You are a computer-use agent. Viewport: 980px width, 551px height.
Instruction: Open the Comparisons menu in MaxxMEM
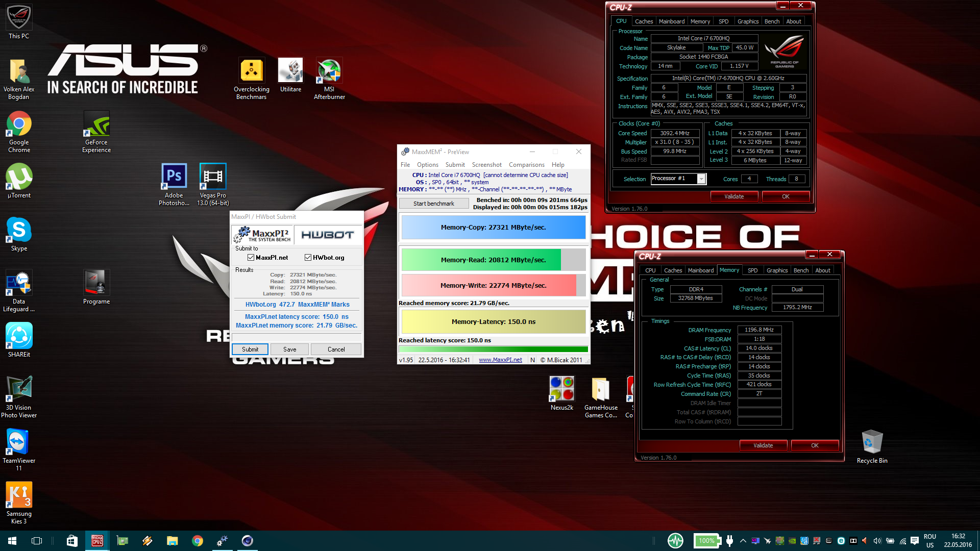pos(526,165)
